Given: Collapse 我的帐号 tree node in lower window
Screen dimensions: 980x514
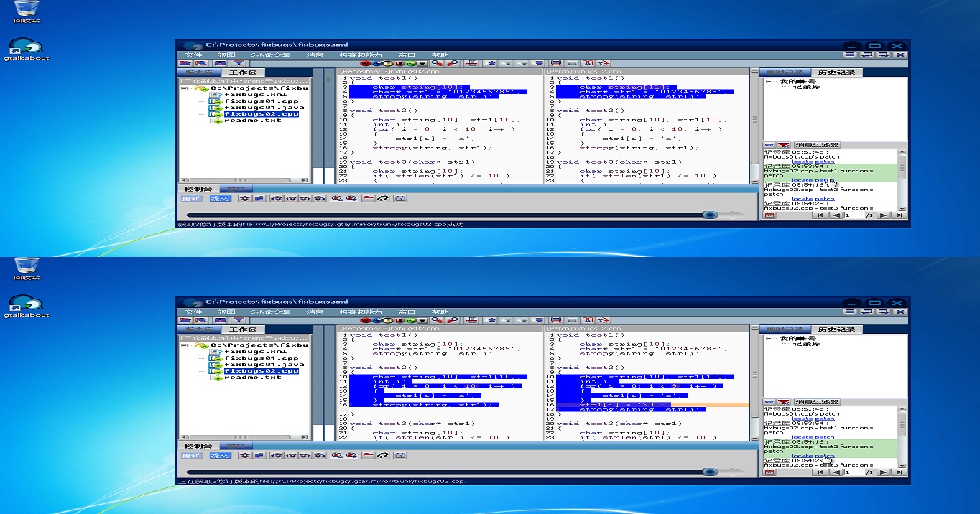Looking at the screenshot, I should [769, 338].
